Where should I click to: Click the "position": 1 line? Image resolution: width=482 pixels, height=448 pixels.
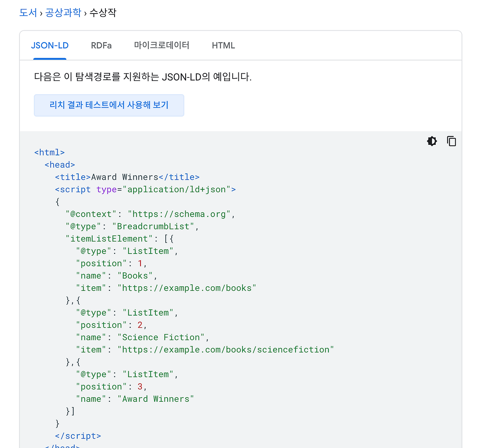click(111, 263)
